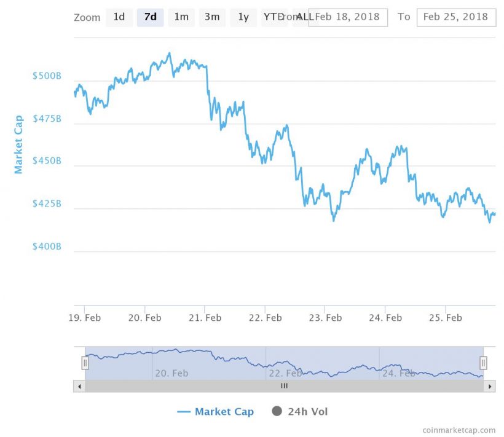Grab the right navigator range handle
The width and height of the screenshot is (504, 437).
[483, 363]
